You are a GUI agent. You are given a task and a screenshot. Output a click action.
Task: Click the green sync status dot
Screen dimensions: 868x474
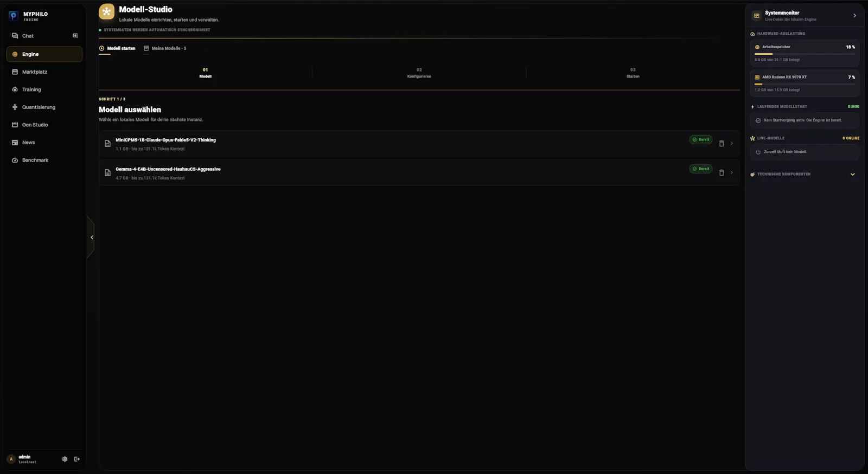coord(100,30)
